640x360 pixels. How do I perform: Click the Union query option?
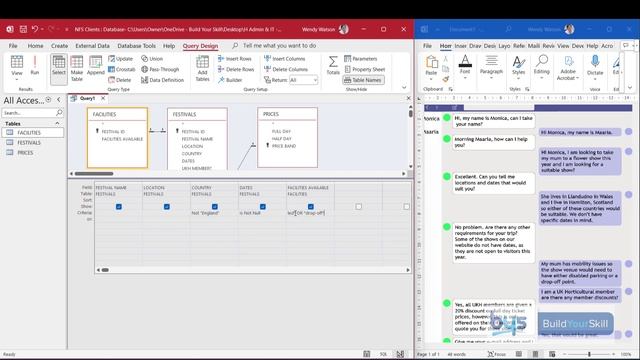tap(152, 59)
